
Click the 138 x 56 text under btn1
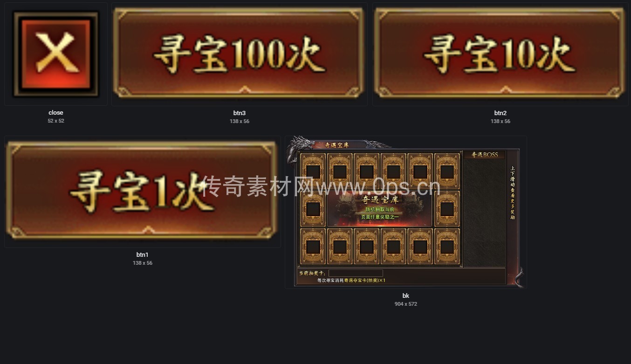pos(143,263)
